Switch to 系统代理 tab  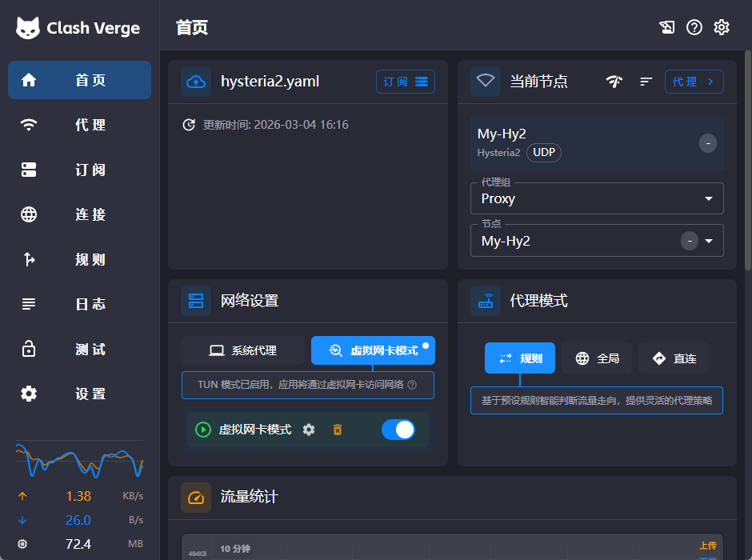(x=242, y=350)
